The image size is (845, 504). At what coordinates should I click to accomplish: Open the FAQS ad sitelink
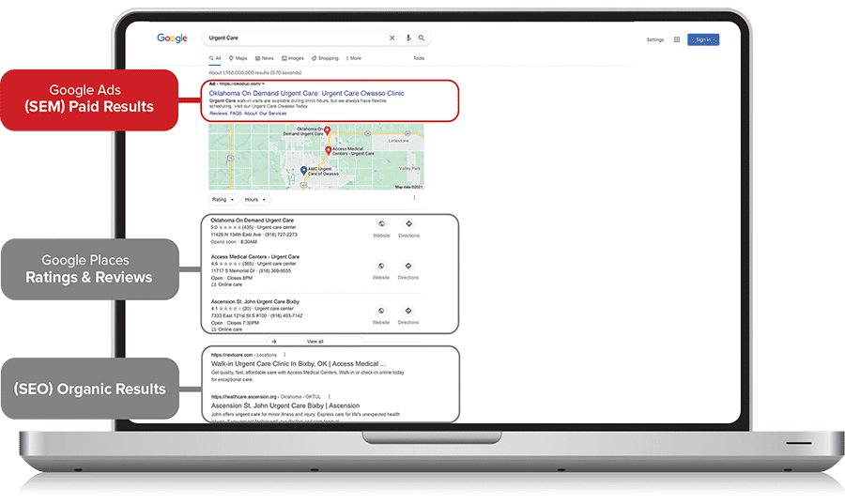pos(236,114)
